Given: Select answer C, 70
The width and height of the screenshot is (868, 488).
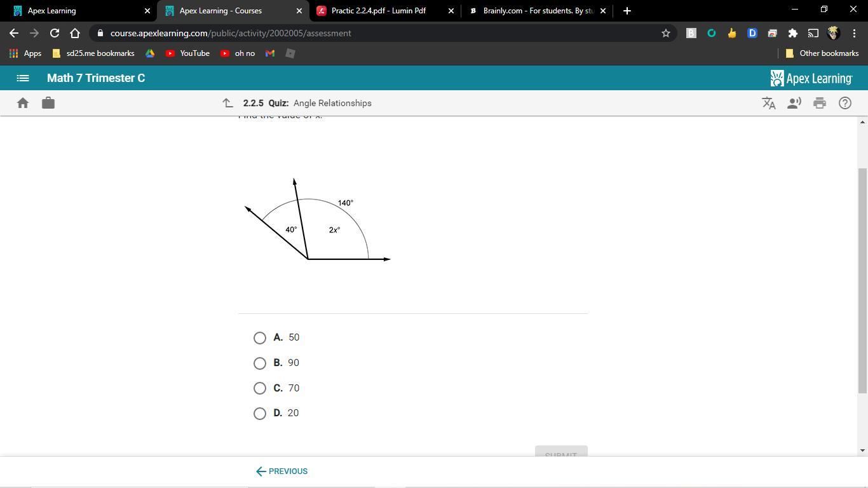Looking at the screenshot, I should (260, 388).
